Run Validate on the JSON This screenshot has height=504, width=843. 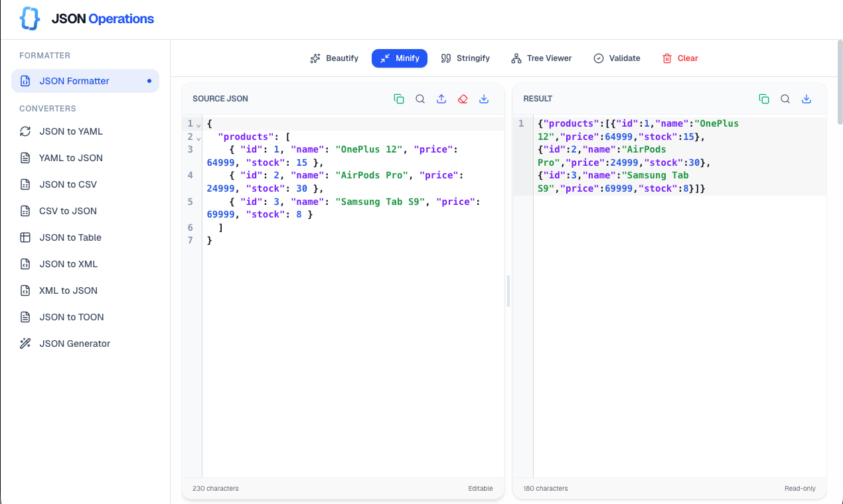[x=616, y=58]
